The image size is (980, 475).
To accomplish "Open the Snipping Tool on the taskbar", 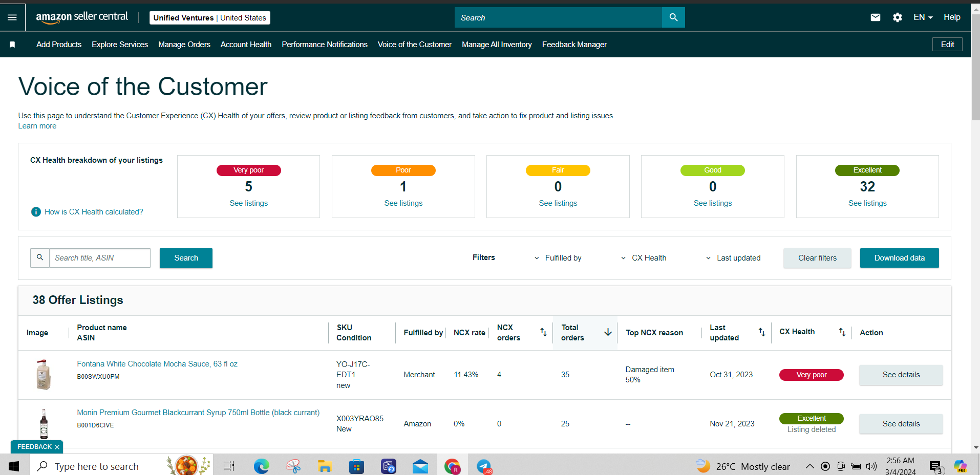I will pyautogui.click(x=293, y=466).
